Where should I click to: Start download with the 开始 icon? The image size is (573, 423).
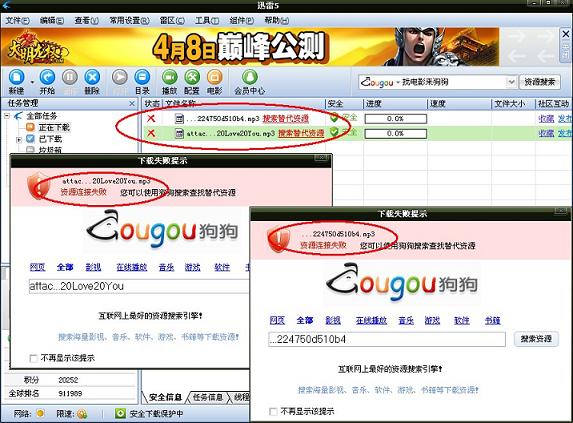[x=47, y=77]
